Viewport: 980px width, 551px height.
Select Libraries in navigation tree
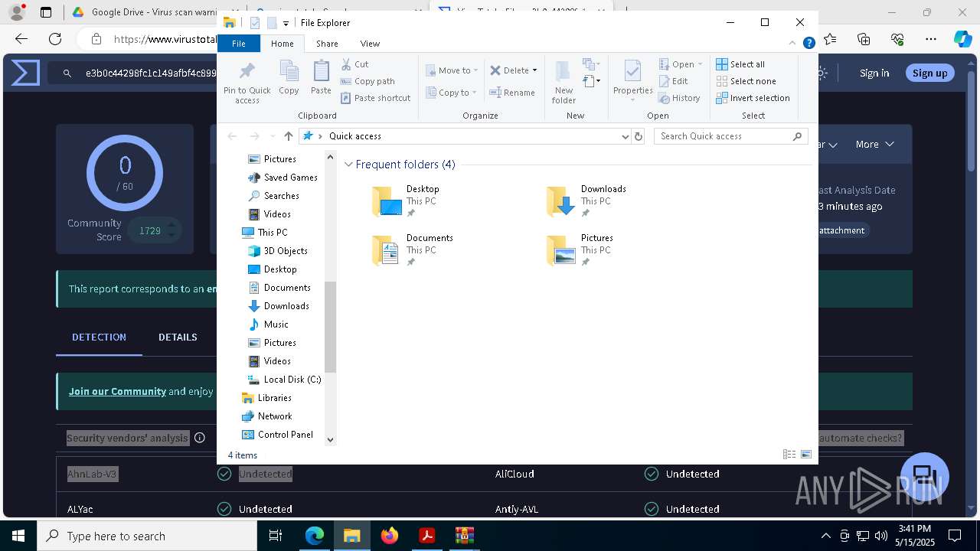tap(266, 398)
